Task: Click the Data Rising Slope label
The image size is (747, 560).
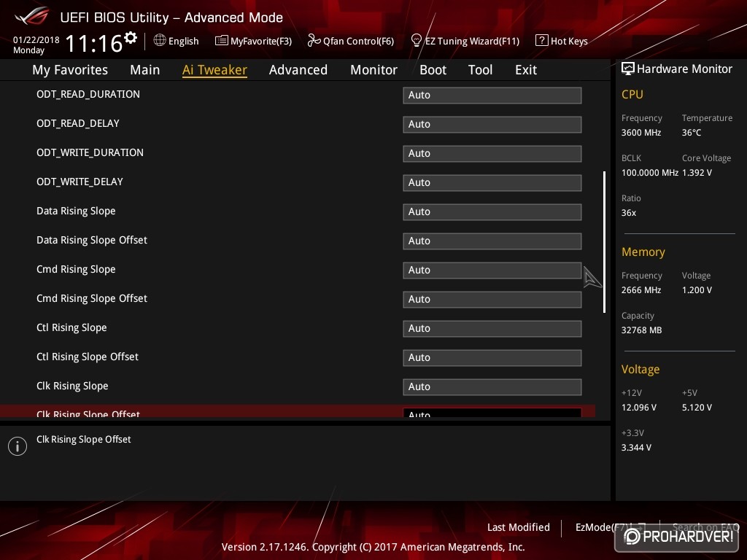Action: pyautogui.click(x=76, y=211)
